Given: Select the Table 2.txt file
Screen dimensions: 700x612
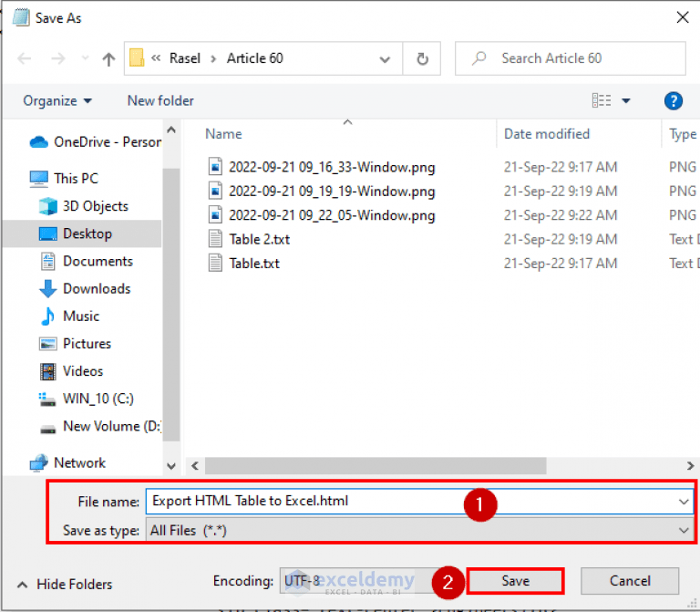Looking at the screenshot, I should pyautogui.click(x=260, y=240).
